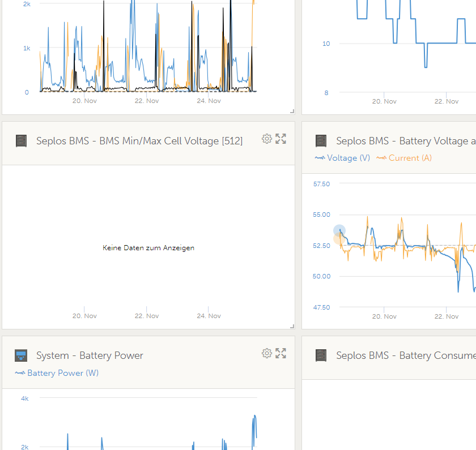Click resize handle of the top-left chart widget
Image resolution: width=476 pixels, height=450 pixels.
(292, 112)
